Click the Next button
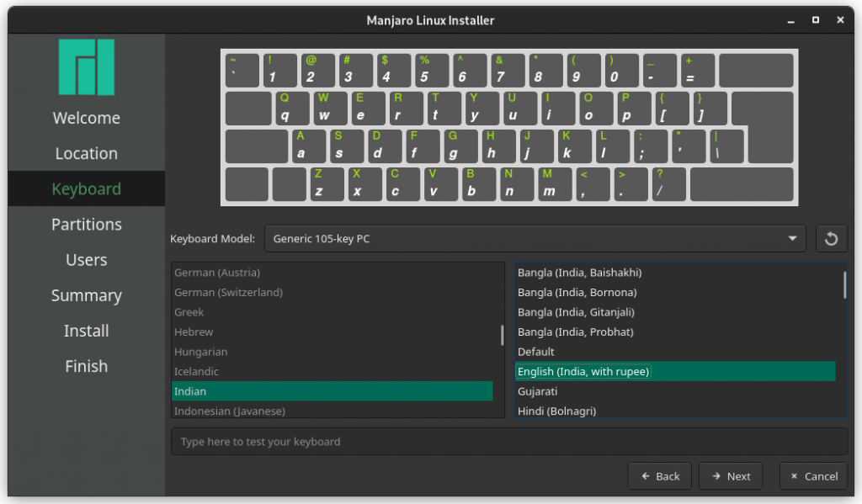Screen dimensions: 862x504 [730, 475]
